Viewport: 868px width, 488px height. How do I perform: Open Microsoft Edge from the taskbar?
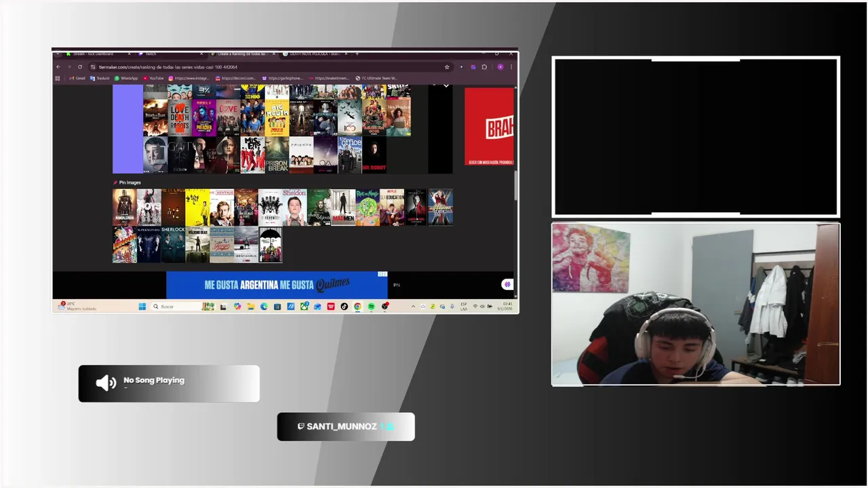point(264,306)
